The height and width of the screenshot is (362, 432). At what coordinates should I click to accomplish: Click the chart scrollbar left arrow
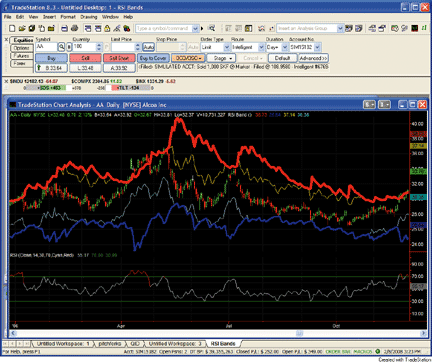point(13,333)
